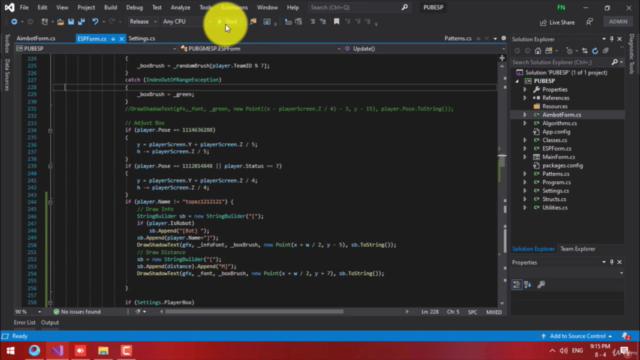
Task: Select packages.config in Solution Explorer
Action: point(562,166)
